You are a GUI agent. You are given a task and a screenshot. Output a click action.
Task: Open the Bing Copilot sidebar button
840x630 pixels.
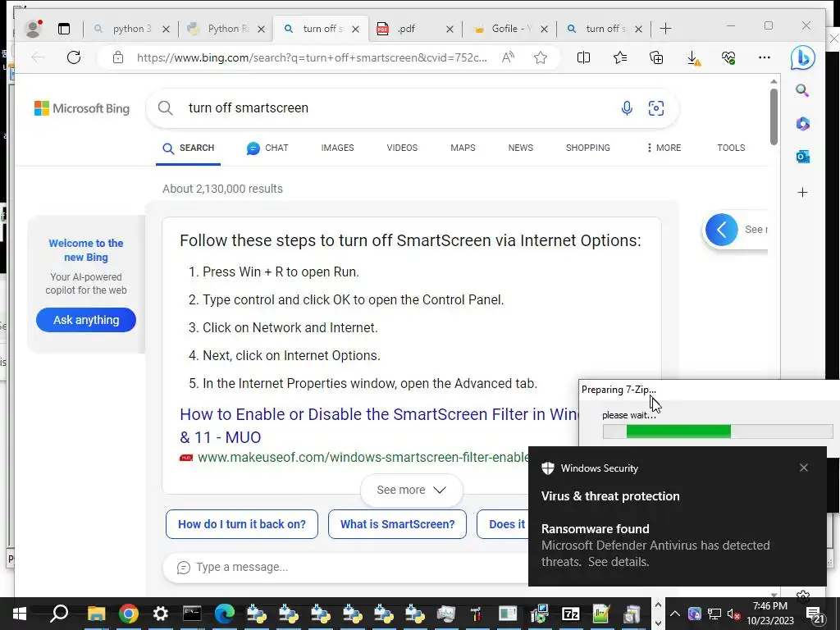[802, 58]
